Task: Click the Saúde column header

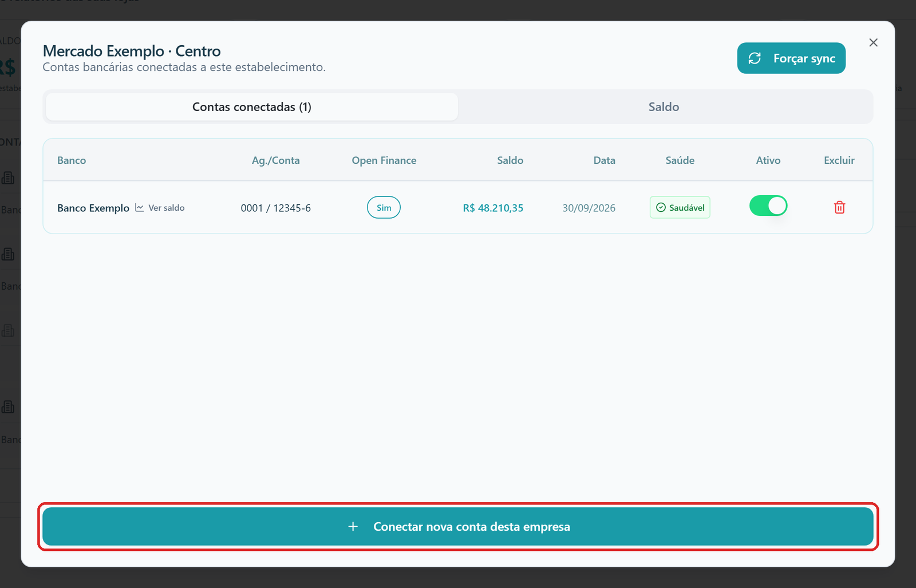Action: pyautogui.click(x=680, y=160)
